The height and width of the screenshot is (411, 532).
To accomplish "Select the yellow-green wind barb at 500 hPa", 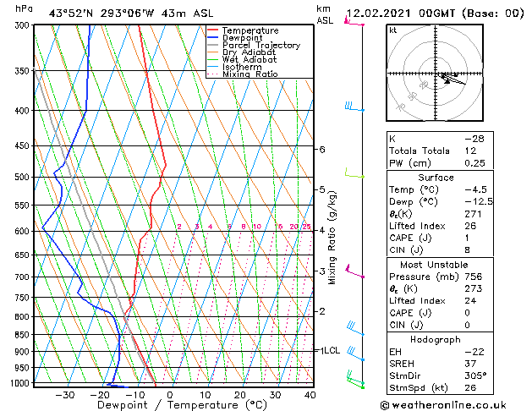I will (353, 174).
